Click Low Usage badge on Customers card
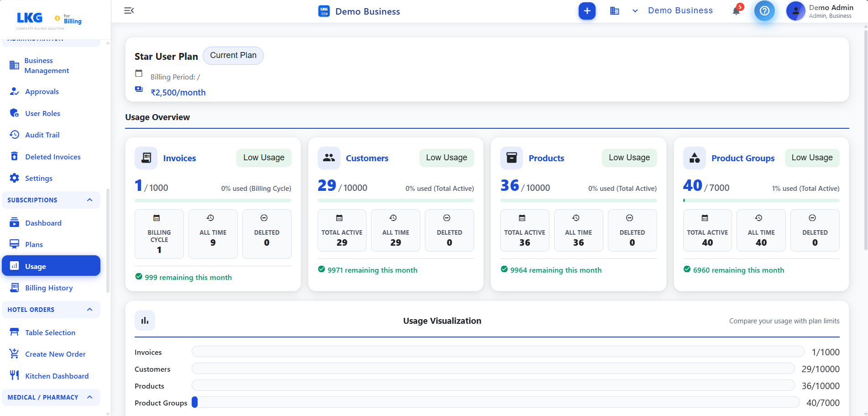The width and height of the screenshot is (868, 416). (446, 158)
